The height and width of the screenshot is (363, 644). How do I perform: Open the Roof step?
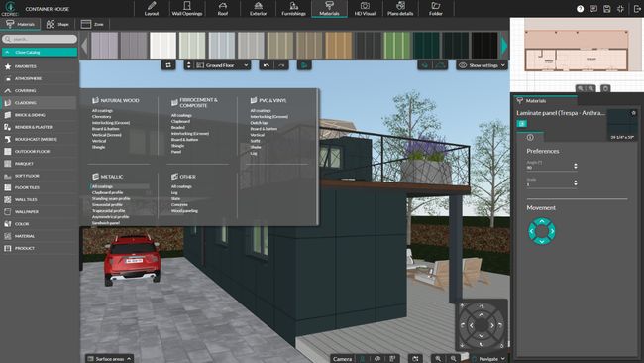click(x=223, y=9)
